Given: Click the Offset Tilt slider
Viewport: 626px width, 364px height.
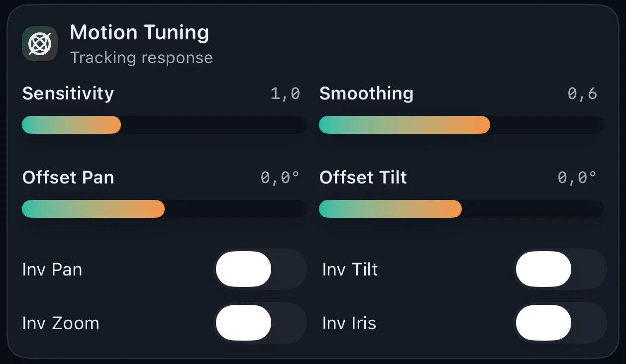Looking at the screenshot, I should tap(461, 208).
